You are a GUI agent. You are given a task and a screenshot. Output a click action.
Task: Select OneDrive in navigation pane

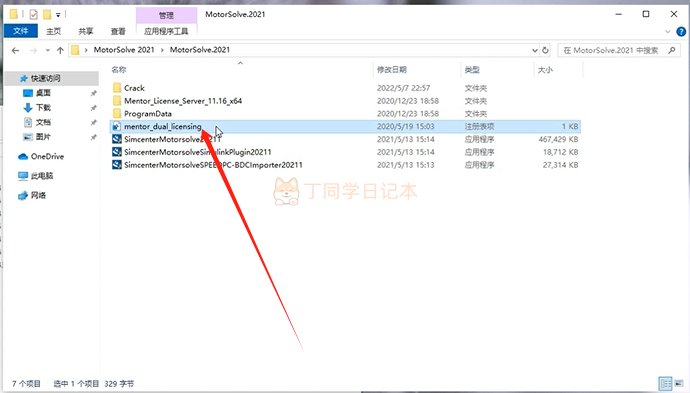(x=47, y=156)
